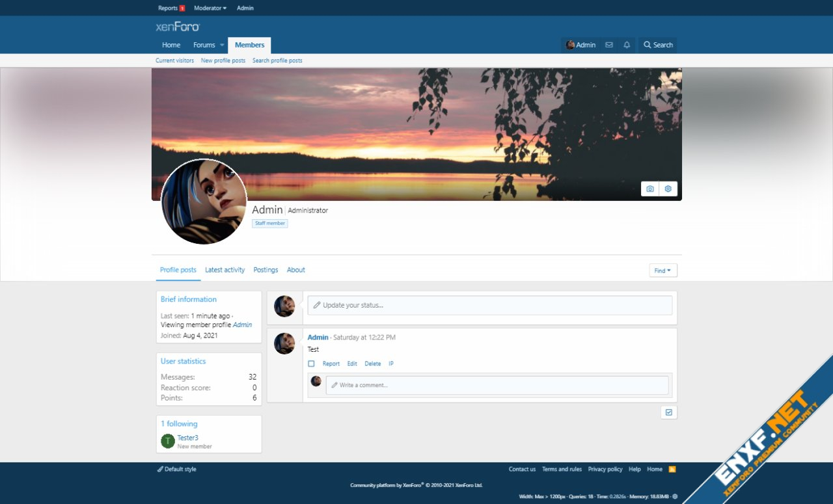Image resolution: width=833 pixels, height=504 pixels.
Task: Click the Write a comment field
Action: pyautogui.click(x=497, y=385)
